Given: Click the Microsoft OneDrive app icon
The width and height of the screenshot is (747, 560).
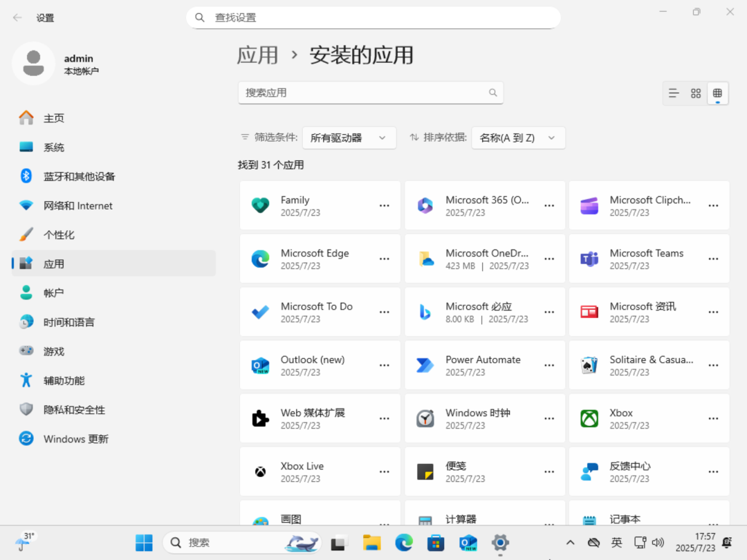Looking at the screenshot, I should (425, 259).
